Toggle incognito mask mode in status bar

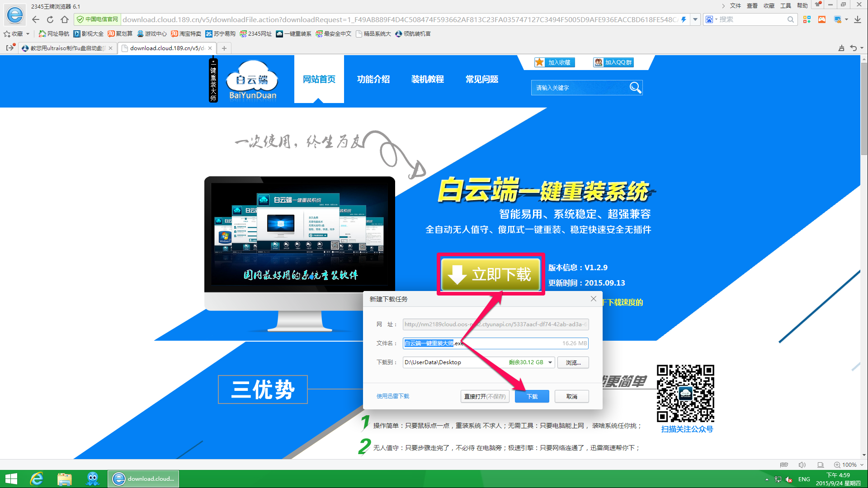[x=784, y=465]
